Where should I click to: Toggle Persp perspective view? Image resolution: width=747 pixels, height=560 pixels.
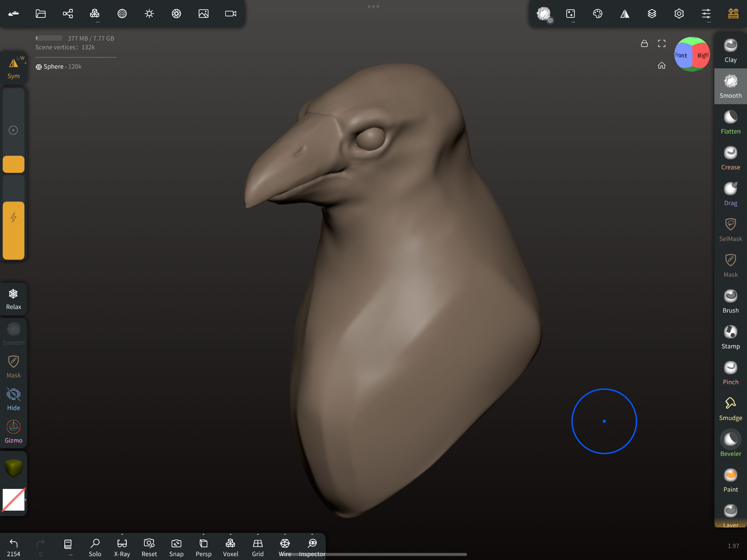point(204,547)
